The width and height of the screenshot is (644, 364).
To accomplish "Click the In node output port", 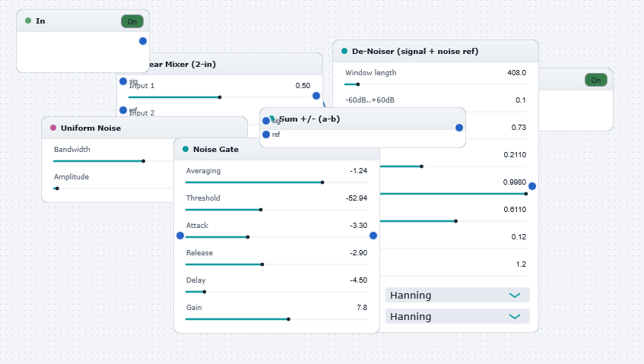I will (x=143, y=41).
